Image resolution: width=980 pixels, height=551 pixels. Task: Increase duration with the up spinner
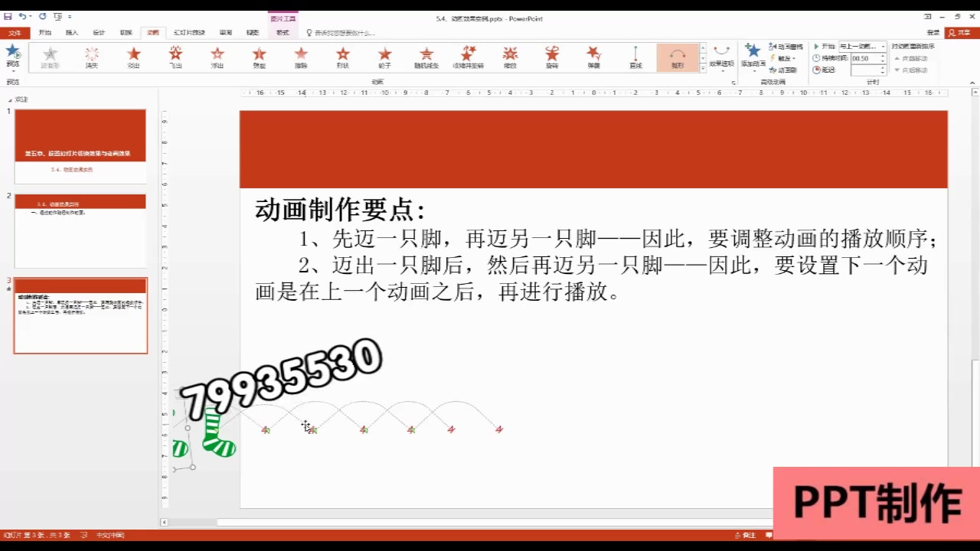point(883,56)
